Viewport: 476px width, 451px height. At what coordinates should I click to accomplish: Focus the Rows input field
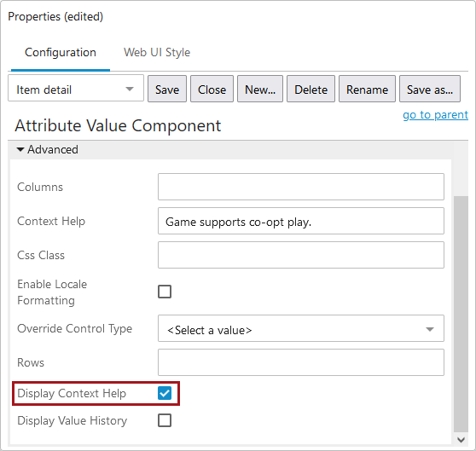point(301,362)
